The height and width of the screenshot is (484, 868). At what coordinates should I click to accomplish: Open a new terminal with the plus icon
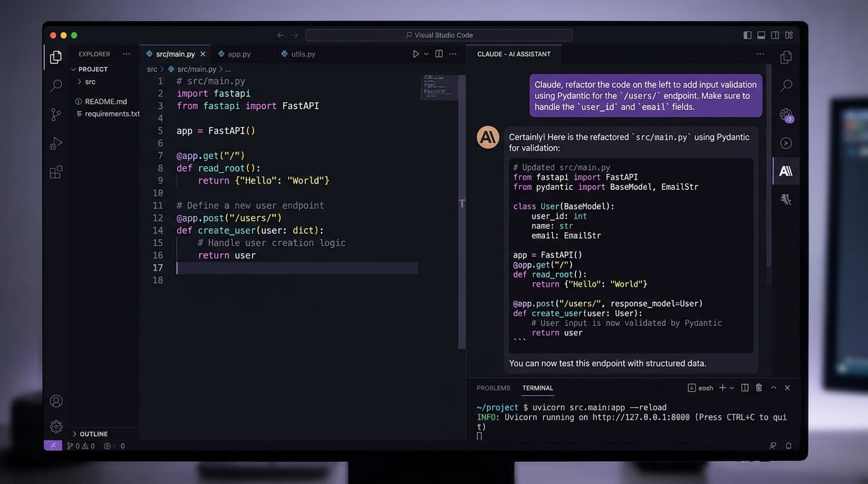(722, 388)
